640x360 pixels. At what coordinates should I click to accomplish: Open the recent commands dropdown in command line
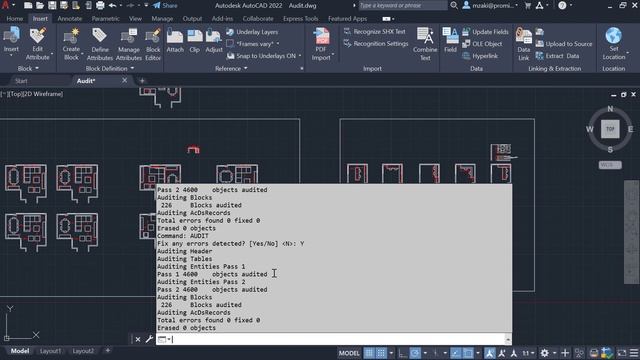164,339
